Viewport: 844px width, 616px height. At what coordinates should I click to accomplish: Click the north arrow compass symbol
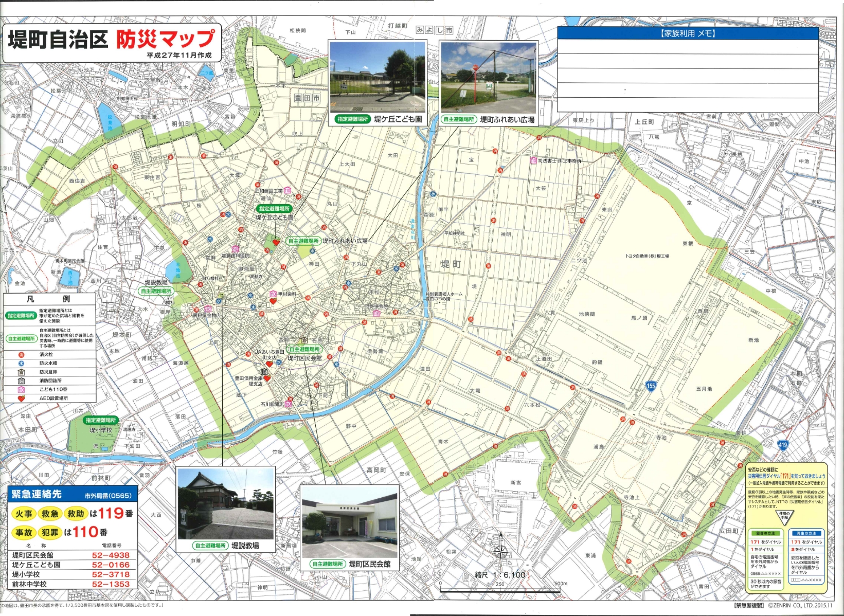[x=500, y=550]
